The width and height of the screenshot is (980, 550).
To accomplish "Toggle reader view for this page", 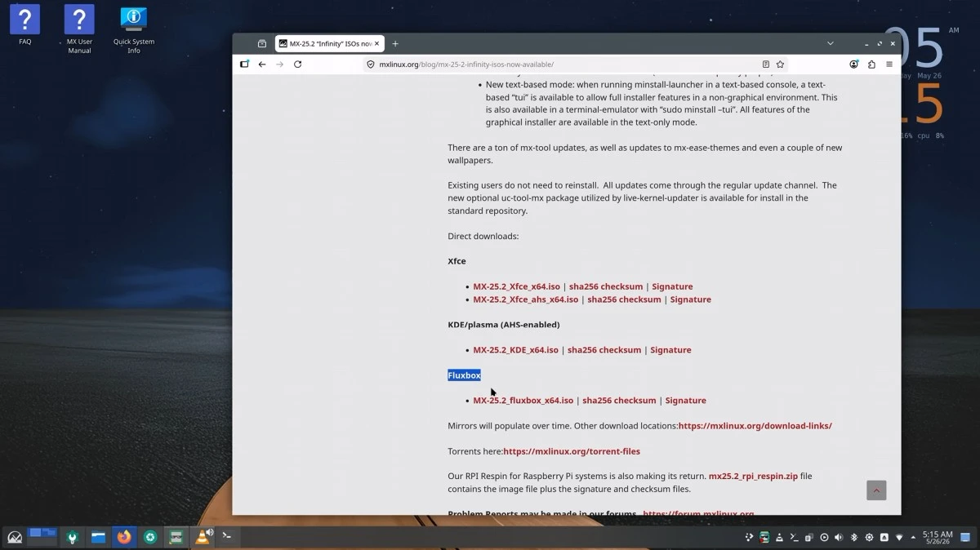I will pyautogui.click(x=766, y=64).
